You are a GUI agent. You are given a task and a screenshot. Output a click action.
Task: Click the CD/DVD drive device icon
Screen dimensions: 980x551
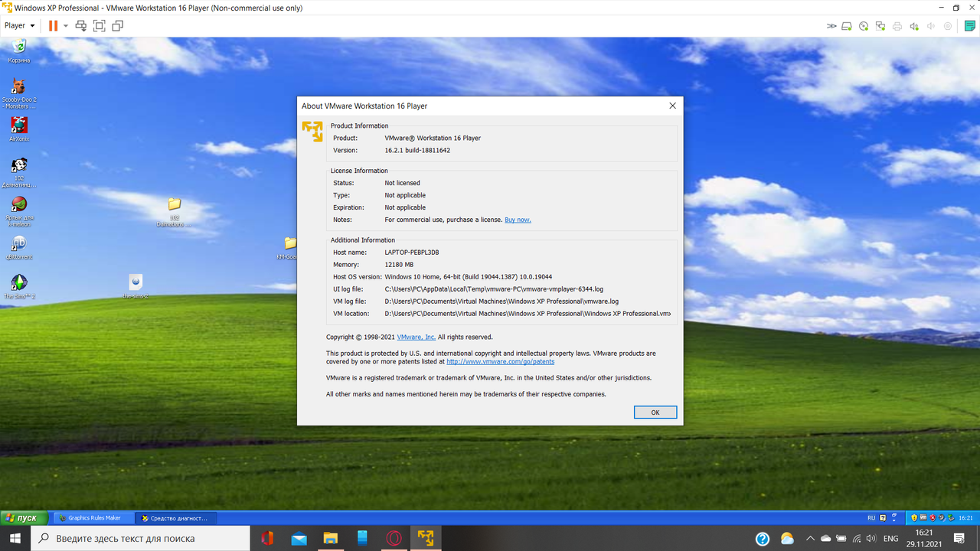point(864,26)
